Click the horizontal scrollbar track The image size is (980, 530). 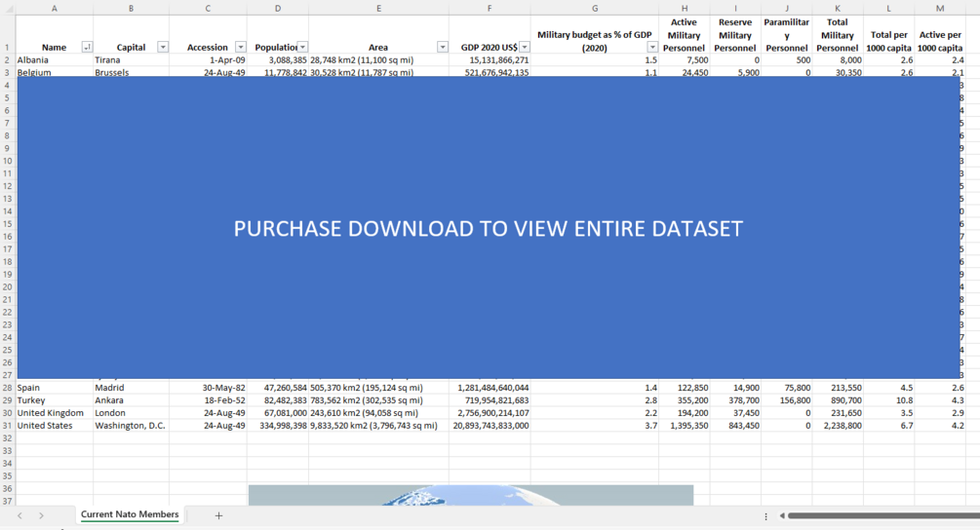click(x=883, y=515)
